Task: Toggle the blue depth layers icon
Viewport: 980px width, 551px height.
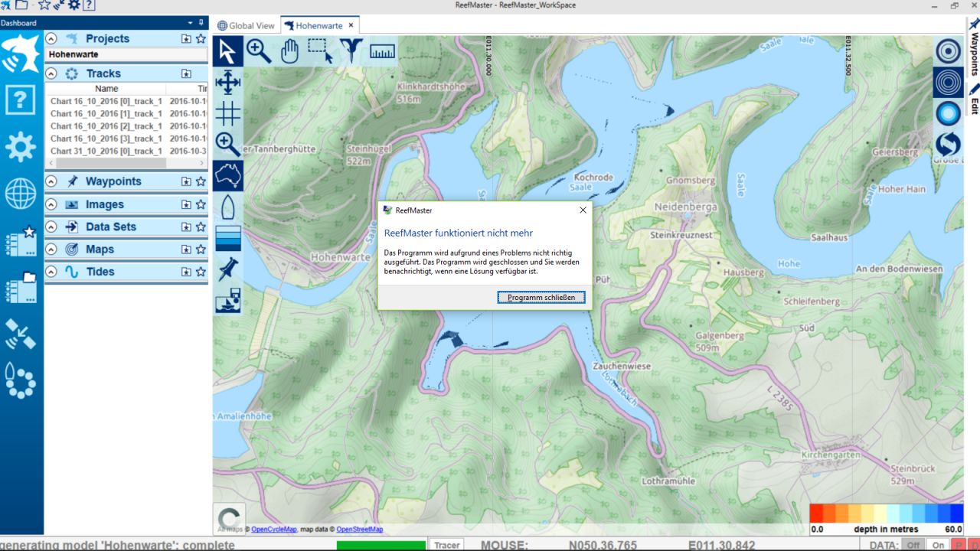Action: click(227, 238)
